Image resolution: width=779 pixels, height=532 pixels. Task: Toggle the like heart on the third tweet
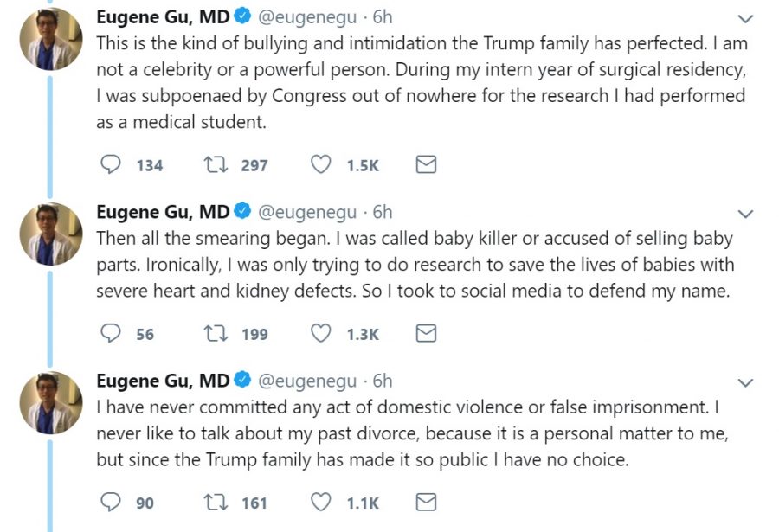[320, 501]
